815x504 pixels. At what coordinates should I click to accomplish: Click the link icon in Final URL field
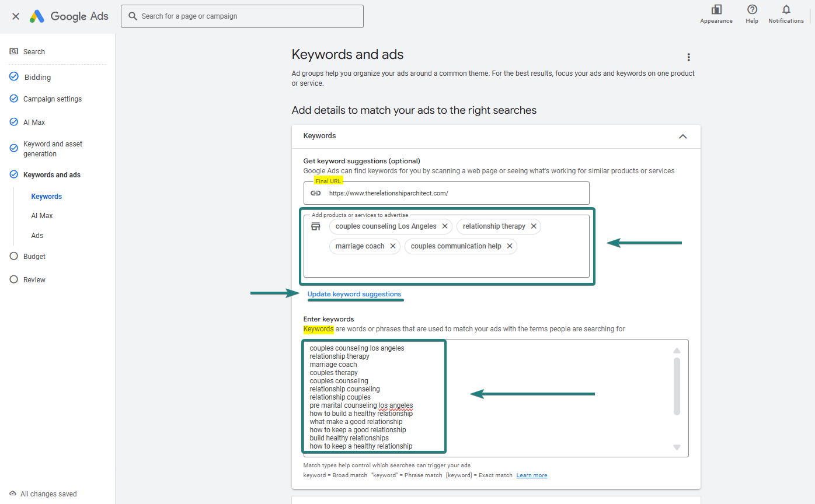[316, 193]
